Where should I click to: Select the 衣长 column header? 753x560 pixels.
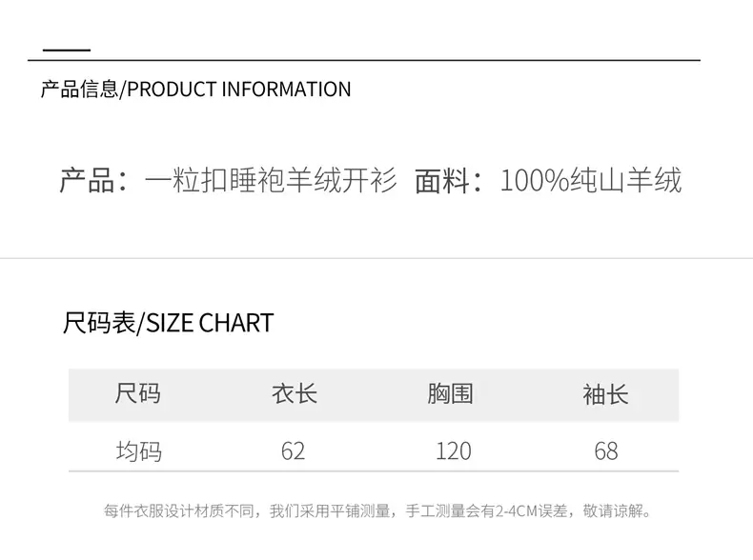tap(295, 394)
